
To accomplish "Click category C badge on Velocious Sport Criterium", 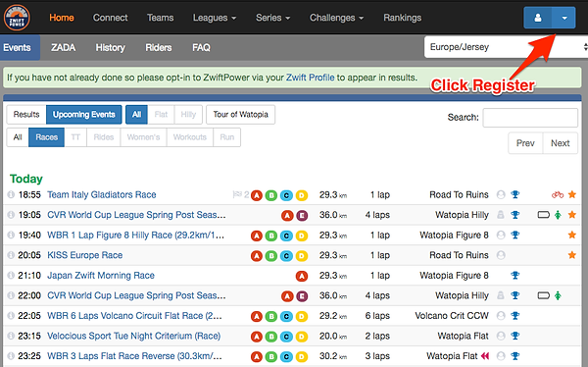I will click(x=286, y=337).
